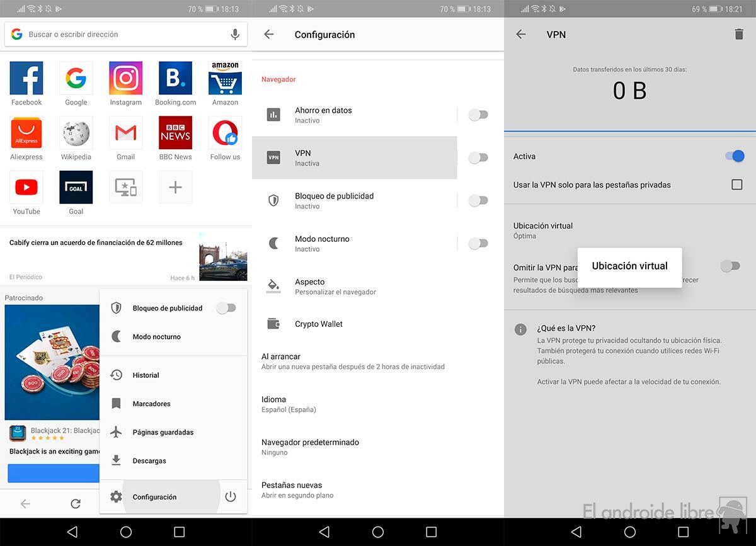Enable Ahorro en datos switch
Image resolution: width=756 pixels, height=546 pixels.
pos(478,115)
